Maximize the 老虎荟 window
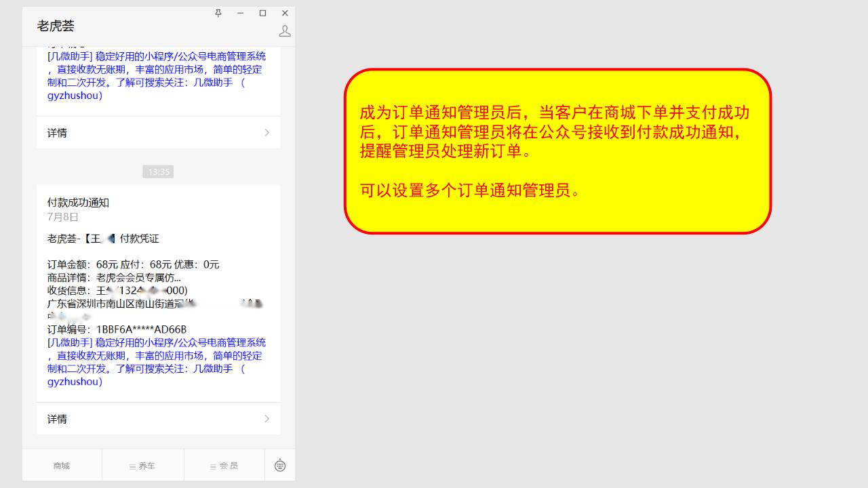868x488 pixels. tap(262, 13)
